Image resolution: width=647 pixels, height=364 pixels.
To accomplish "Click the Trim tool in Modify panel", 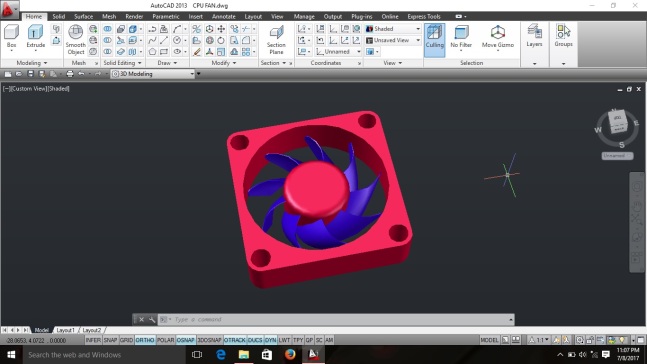I will coord(246,28).
